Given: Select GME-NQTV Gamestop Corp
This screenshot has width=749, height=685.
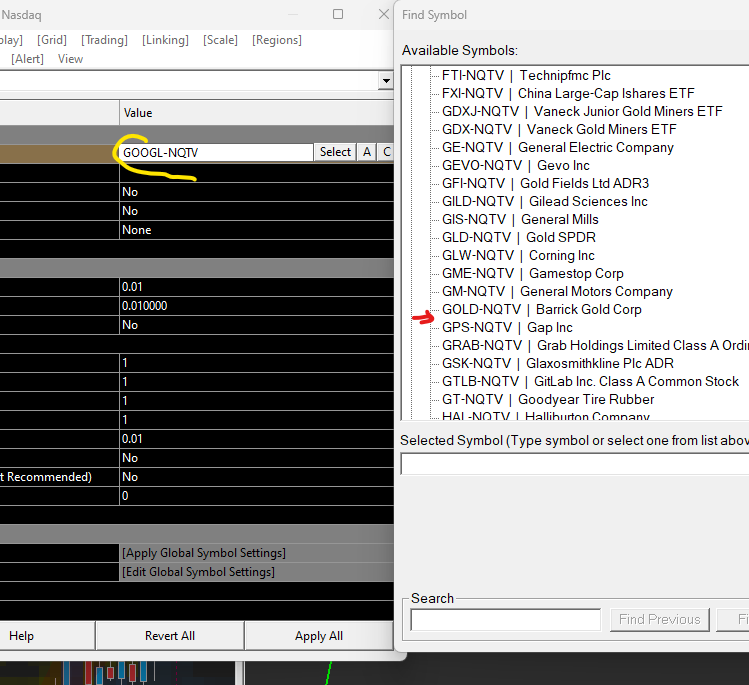Looking at the screenshot, I should click(533, 274).
